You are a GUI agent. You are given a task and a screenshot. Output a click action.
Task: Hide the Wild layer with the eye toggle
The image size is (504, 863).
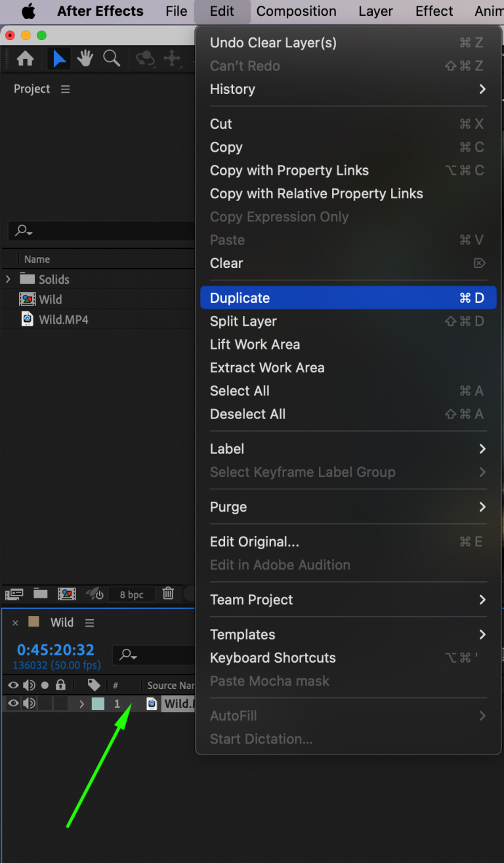(12, 702)
